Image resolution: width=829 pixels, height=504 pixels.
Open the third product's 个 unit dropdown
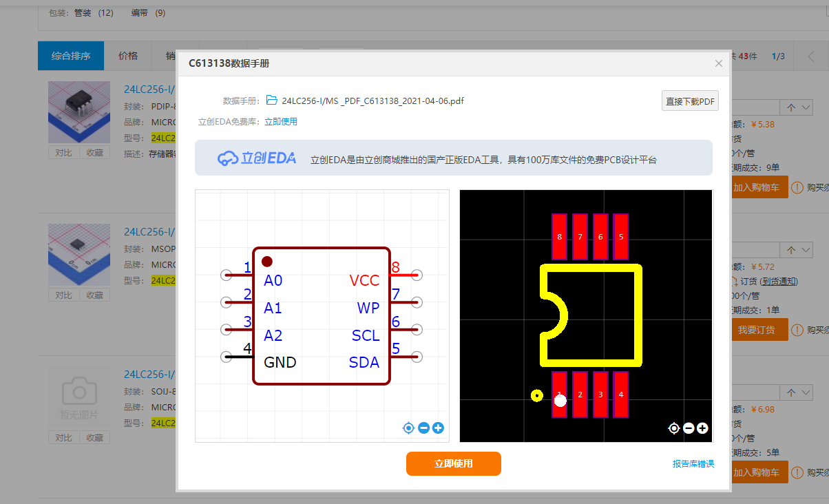(x=796, y=392)
